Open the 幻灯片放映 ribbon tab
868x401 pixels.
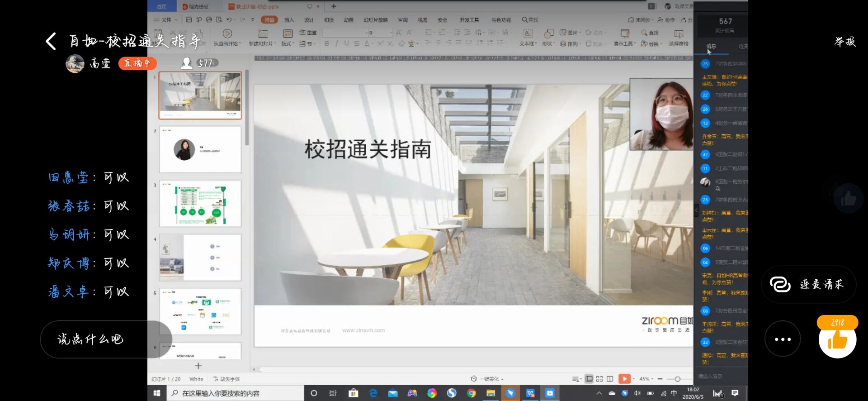coord(376,20)
